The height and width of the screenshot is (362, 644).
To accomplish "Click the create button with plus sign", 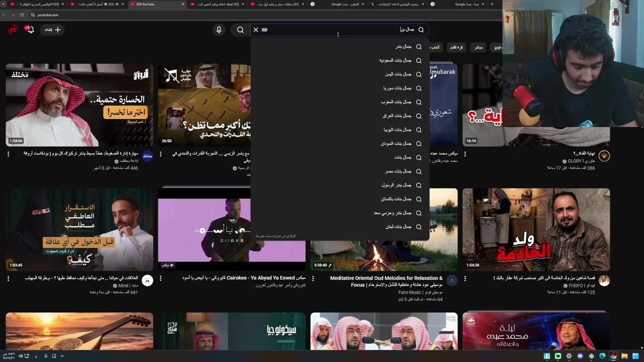I will coord(53,30).
